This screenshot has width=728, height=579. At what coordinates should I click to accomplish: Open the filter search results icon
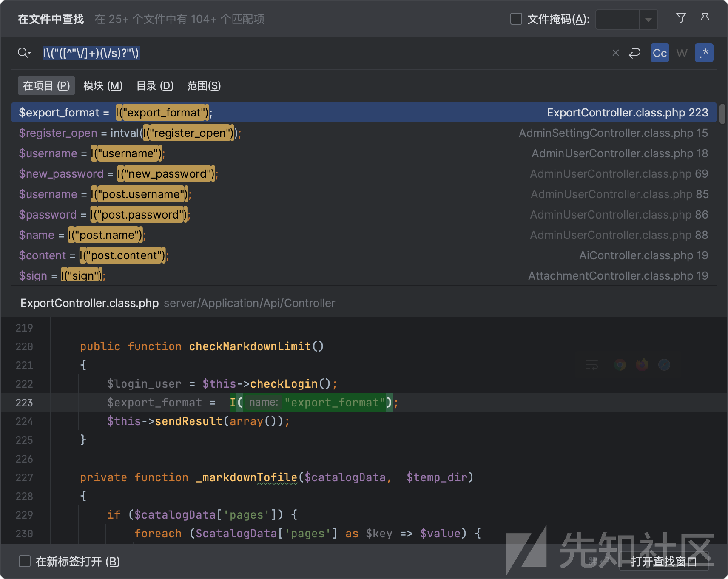click(681, 18)
